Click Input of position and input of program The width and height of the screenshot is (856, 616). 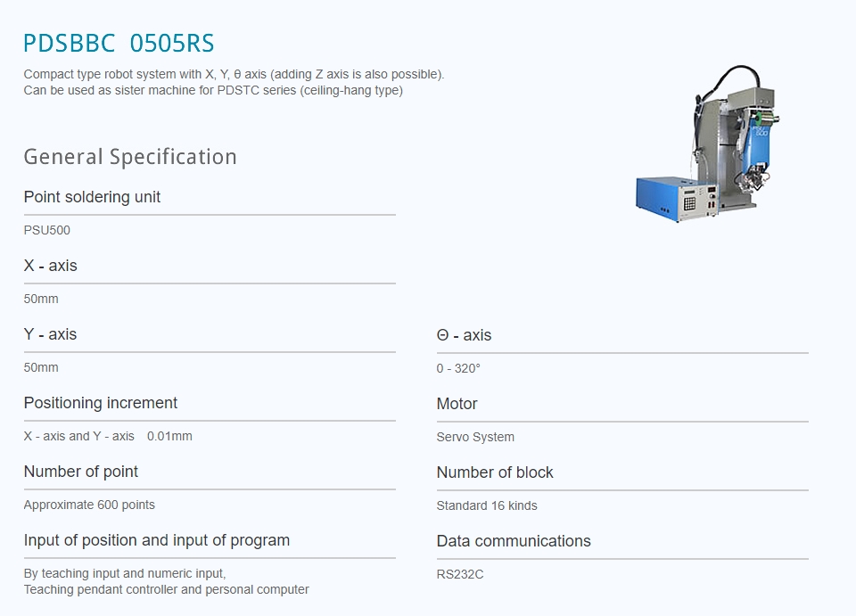tap(157, 540)
